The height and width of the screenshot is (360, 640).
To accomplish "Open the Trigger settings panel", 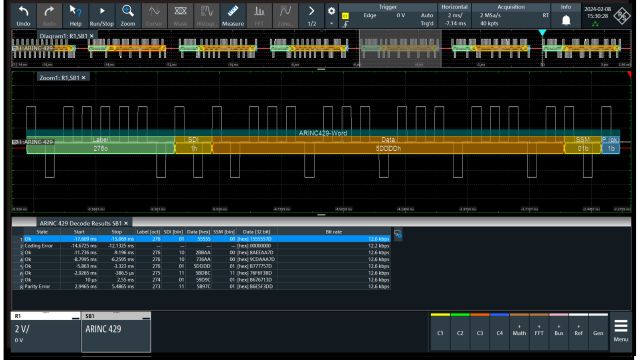I will [x=388, y=16].
